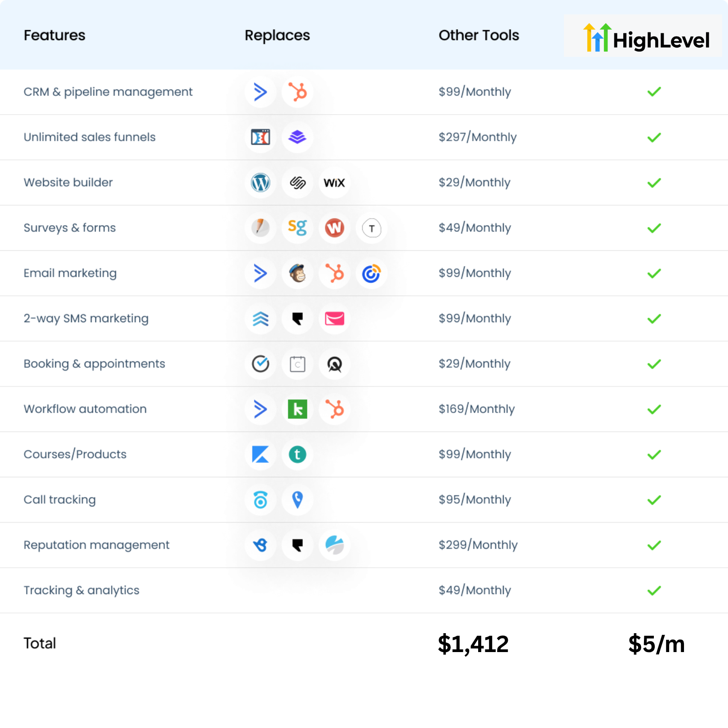Image resolution: width=728 pixels, height=728 pixels.
Task: Click the ActiveCampaign icon in Email marketing row
Action: (x=261, y=273)
